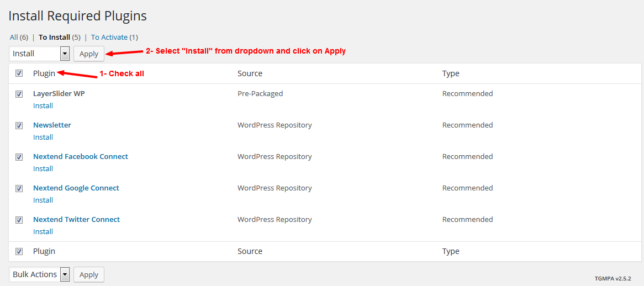644x286 pixels.
Task: Click the top Apply button
Action: [89, 54]
